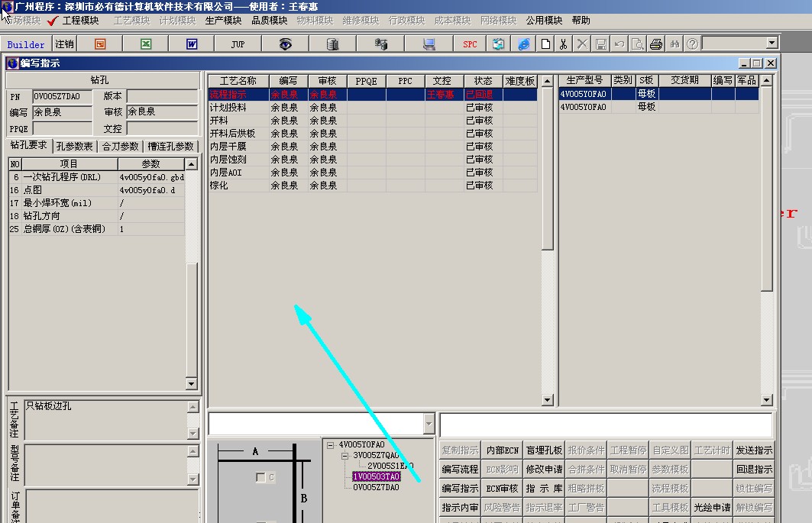Open the dropdown above the part tree

(x=429, y=424)
